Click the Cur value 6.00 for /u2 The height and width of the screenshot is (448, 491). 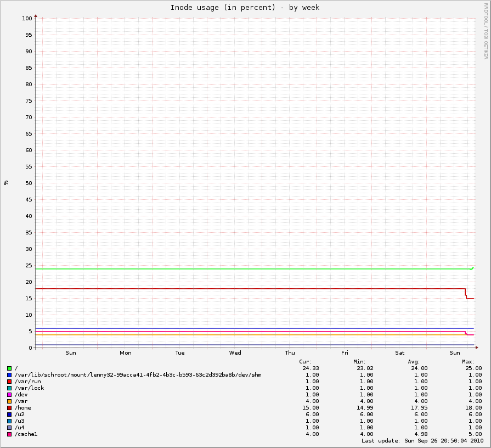click(312, 415)
